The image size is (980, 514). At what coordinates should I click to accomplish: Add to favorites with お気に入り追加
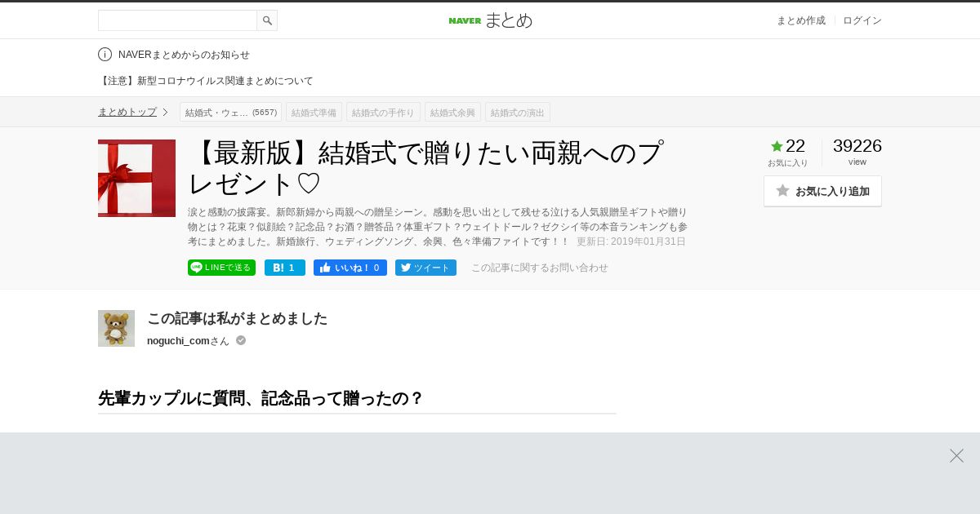pos(822,191)
